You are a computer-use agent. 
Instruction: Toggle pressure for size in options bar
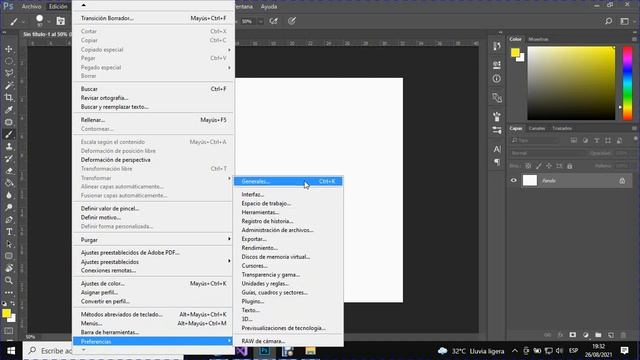[291, 21]
